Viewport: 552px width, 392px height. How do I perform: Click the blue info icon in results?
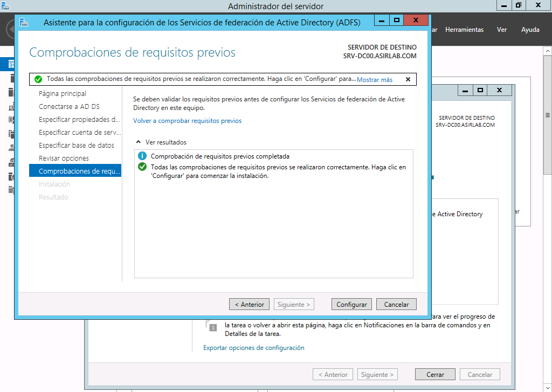pyautogui.click(x=142, y=156)
